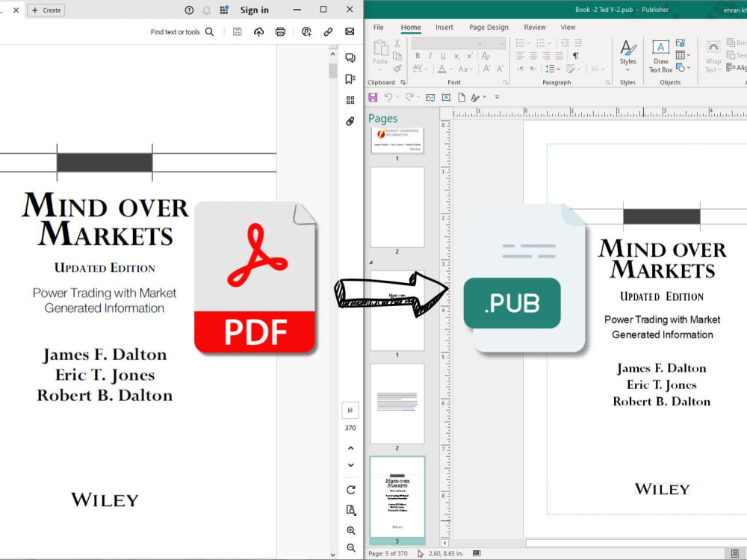The height and width of the screenshot is (560, 747).
Task: Open Acrobat comments panel
Action: (x=350, y=58)
